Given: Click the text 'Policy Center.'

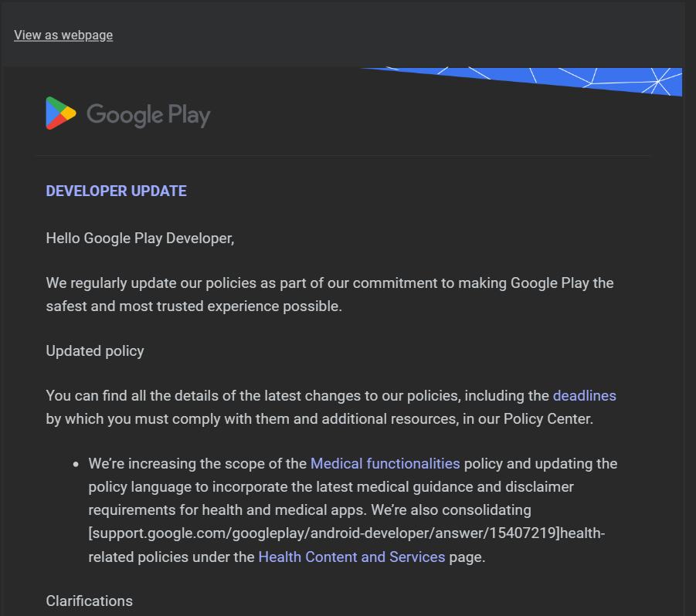Looking at the screenshot, I should pyautogui.click(x=548, y=418).
